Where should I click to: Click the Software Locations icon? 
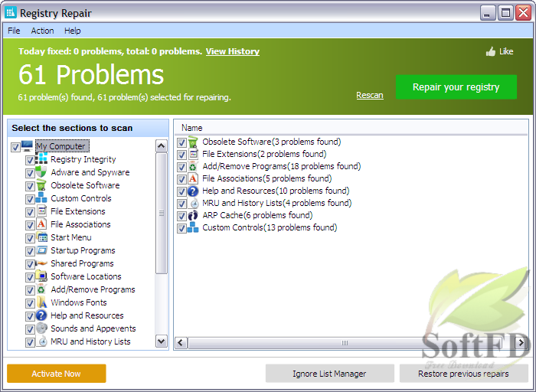(41, 276)
